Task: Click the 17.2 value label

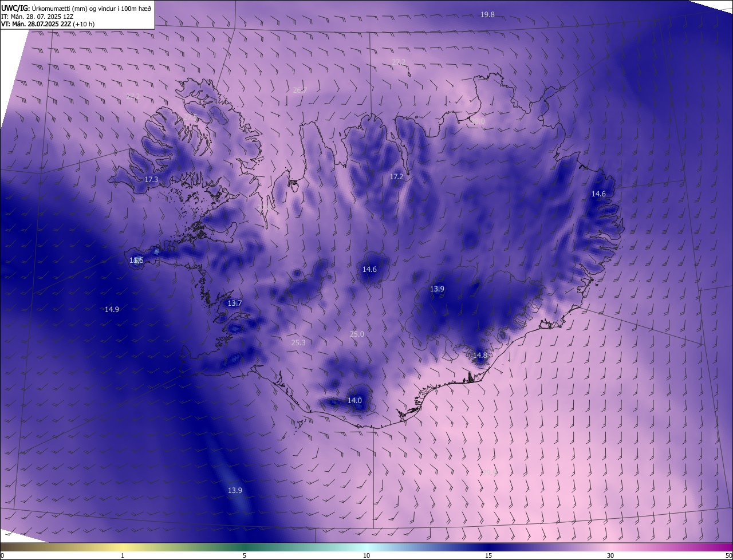Action: click(396, 177)
